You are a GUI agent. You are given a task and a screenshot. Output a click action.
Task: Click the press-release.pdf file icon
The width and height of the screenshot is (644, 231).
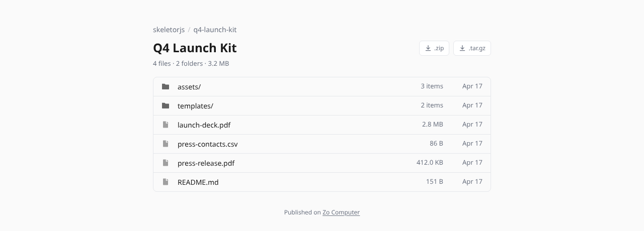coord(166,163)
